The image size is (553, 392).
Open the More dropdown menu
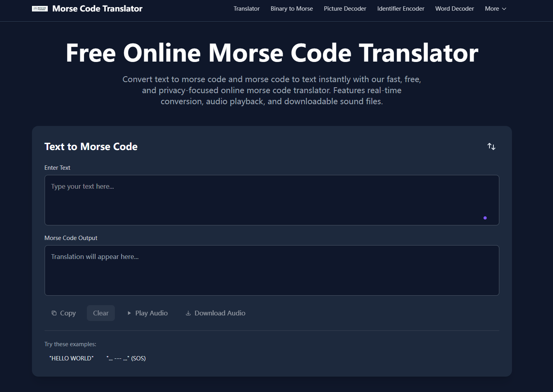(x=492, y=8)
